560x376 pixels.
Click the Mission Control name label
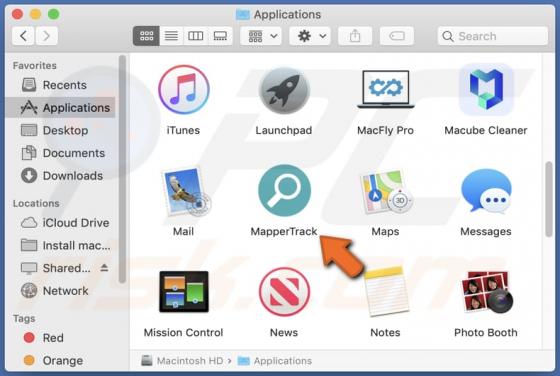point(184,332)
